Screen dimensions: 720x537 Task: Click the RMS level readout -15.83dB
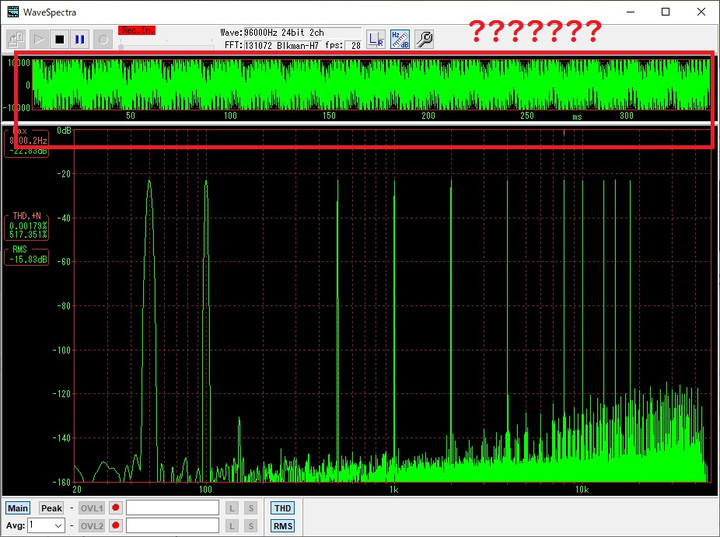[x=28, y=260]
